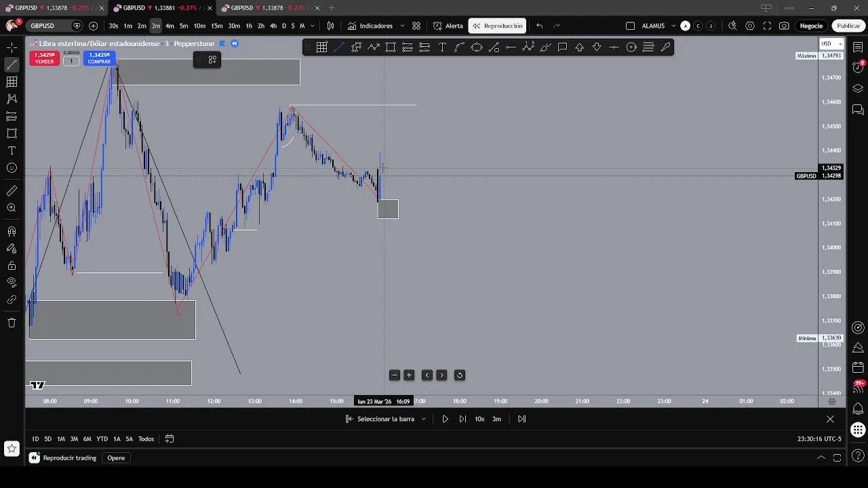Edit the order quantity field

point(71,61)
